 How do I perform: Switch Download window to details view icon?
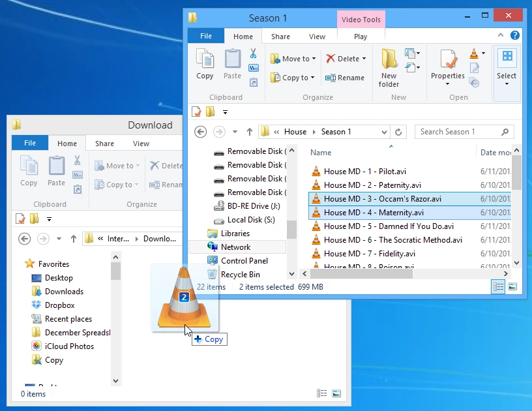coord(321,393)
